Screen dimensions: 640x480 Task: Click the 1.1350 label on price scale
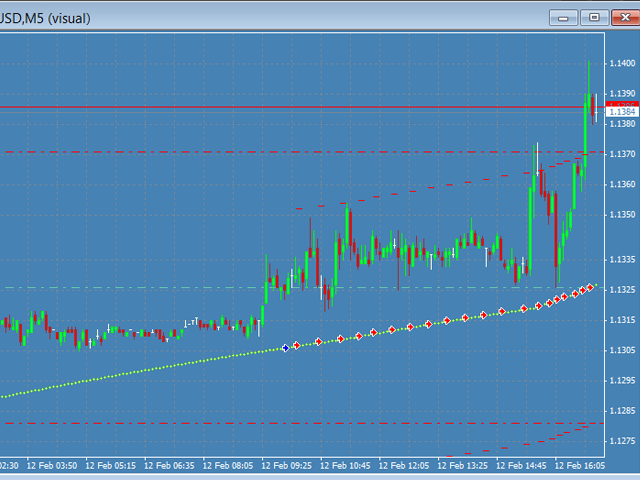click(621, 215)
